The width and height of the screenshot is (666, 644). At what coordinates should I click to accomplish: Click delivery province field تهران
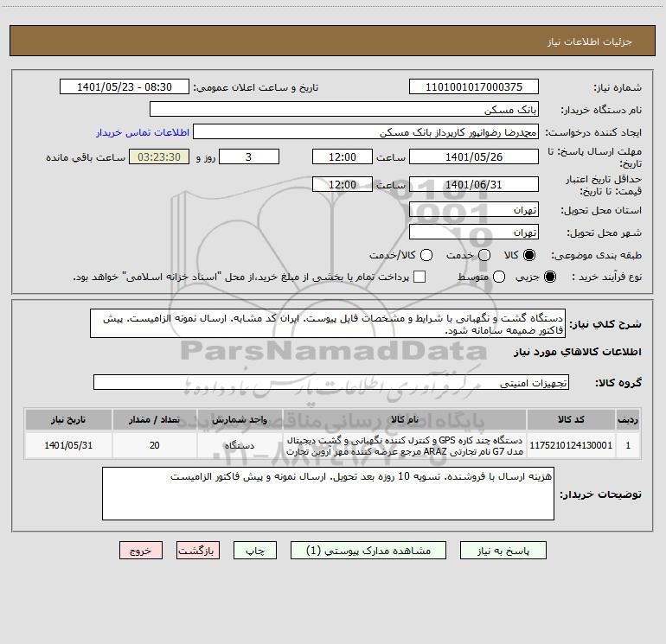point(474,209)
